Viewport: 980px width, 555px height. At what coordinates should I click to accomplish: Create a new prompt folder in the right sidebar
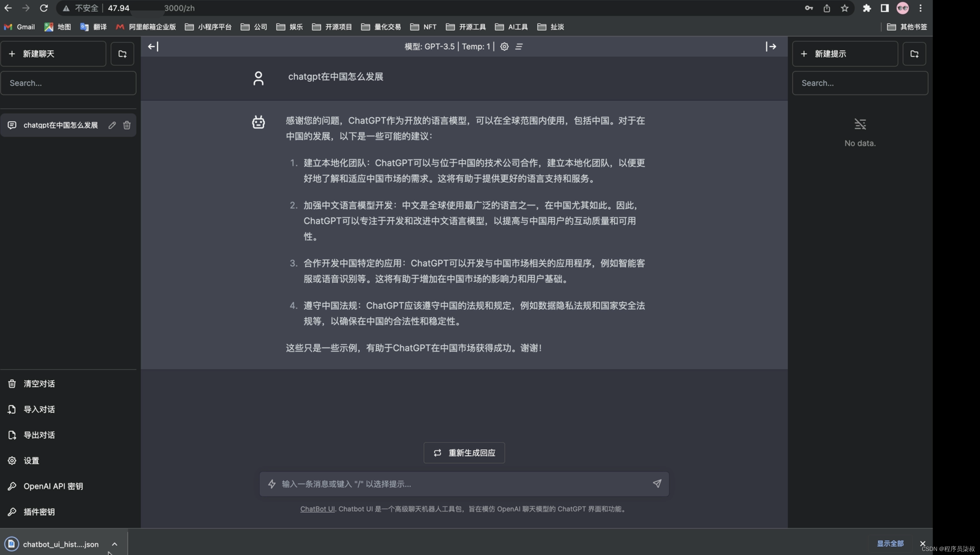point(914,54)
